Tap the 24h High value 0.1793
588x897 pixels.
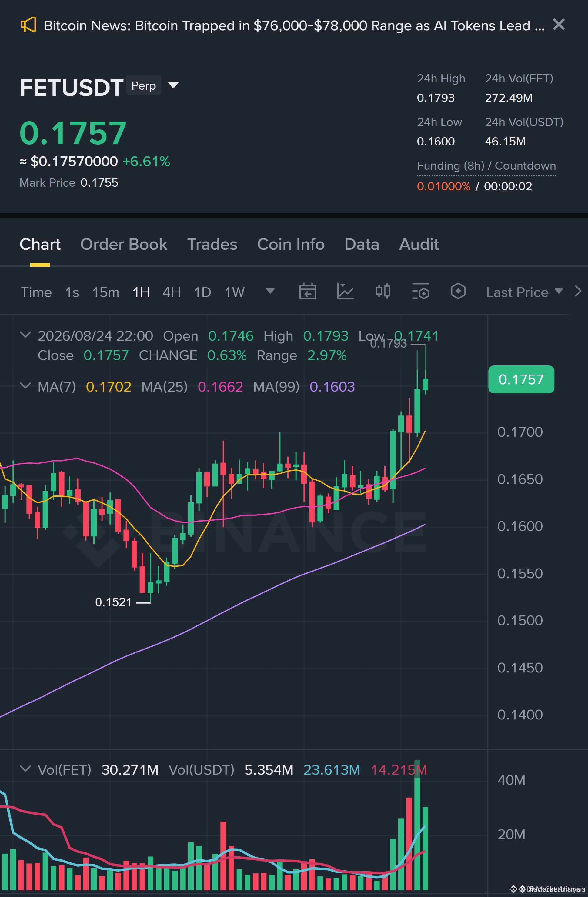[x=436, y=98]
